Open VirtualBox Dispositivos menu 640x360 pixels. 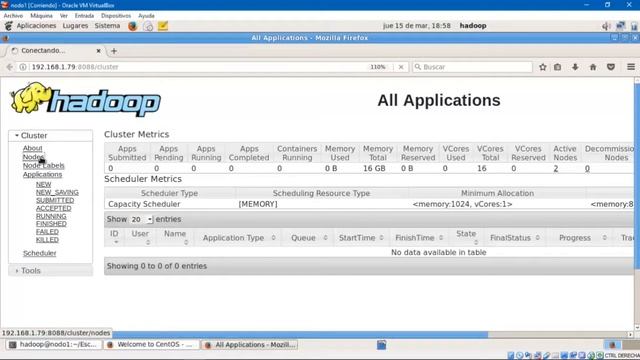click(116, 16)
